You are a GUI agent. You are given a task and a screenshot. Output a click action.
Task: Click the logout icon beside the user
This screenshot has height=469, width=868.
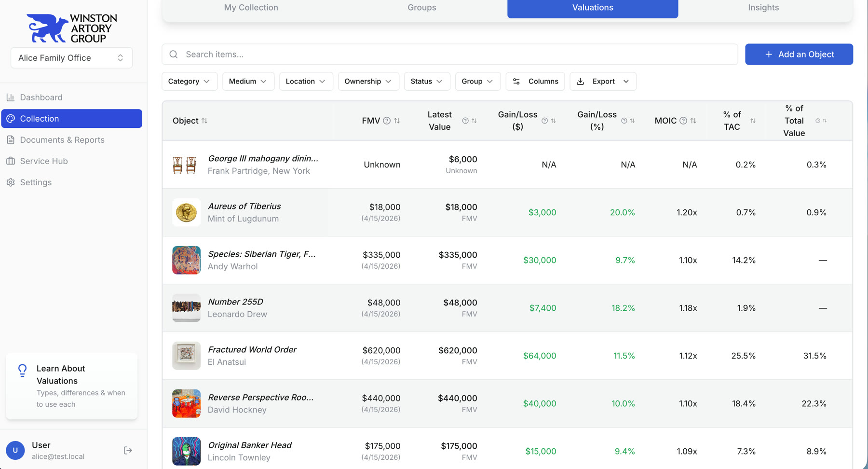[x=128, y=450]
